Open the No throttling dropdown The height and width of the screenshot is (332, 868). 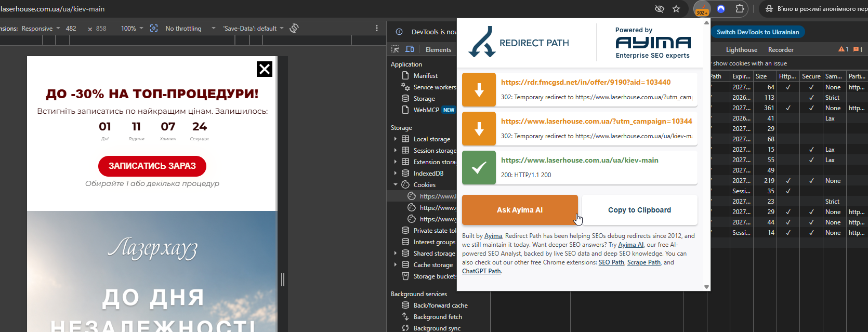[190, 29]
